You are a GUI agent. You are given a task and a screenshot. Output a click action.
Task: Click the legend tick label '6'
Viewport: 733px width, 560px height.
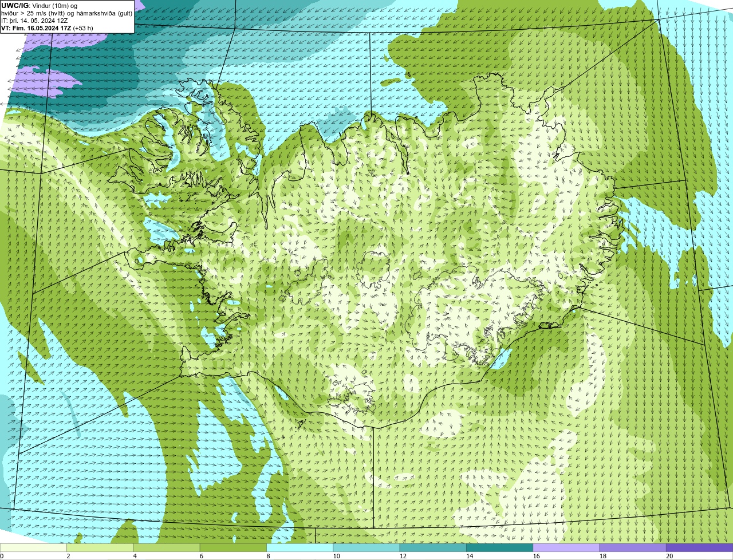point(202,556)
